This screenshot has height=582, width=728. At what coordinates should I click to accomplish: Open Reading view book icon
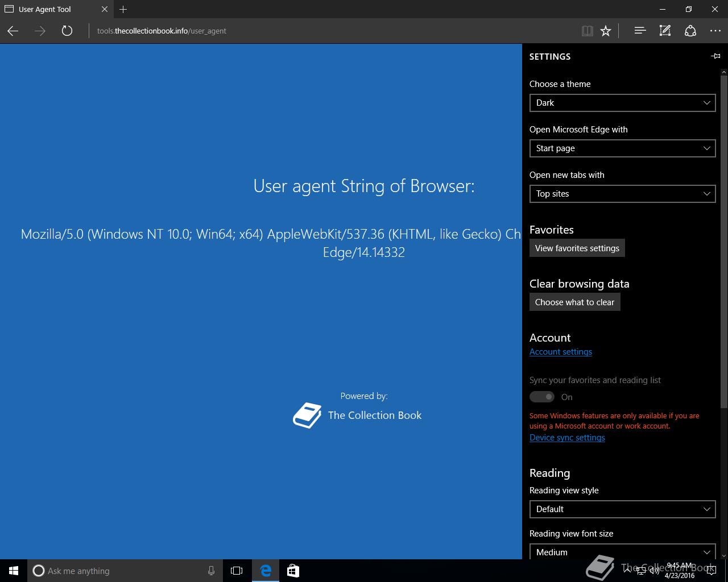[588, 31]
